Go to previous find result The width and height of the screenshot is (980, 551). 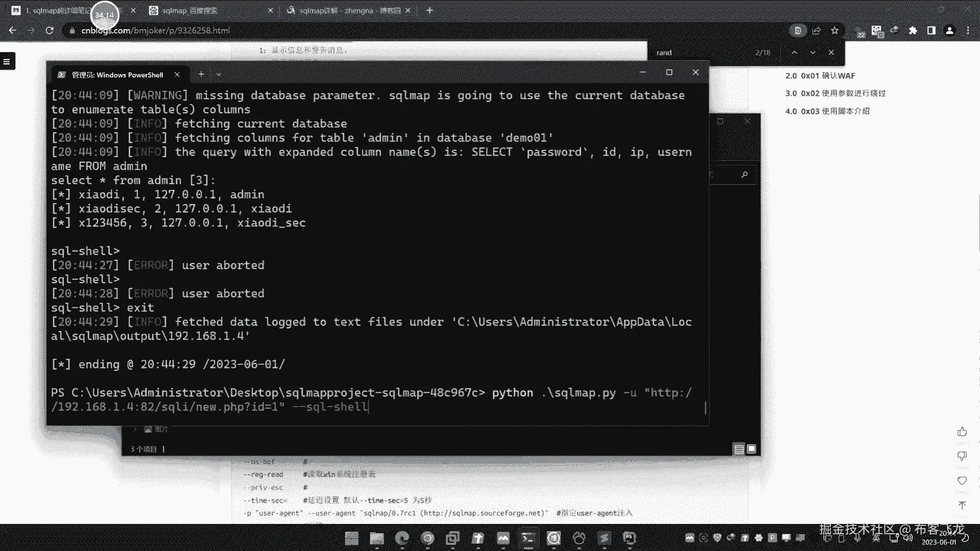tap(794, 53)
